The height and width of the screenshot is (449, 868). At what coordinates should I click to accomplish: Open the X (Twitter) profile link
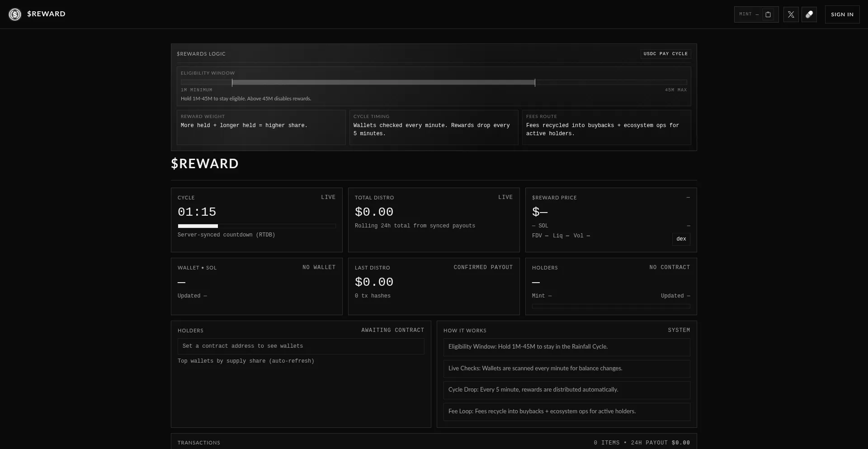[x=791, y=14]
